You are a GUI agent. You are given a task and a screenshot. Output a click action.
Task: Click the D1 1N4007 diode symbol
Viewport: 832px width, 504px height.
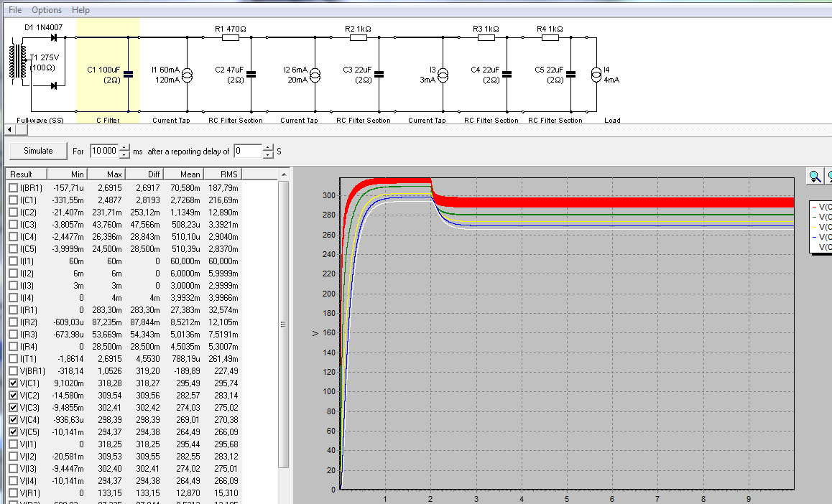coord(52,37)
